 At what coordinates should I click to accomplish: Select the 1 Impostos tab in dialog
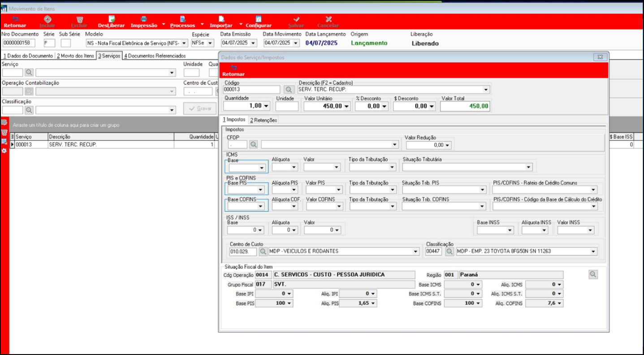[x=234, y=120]
